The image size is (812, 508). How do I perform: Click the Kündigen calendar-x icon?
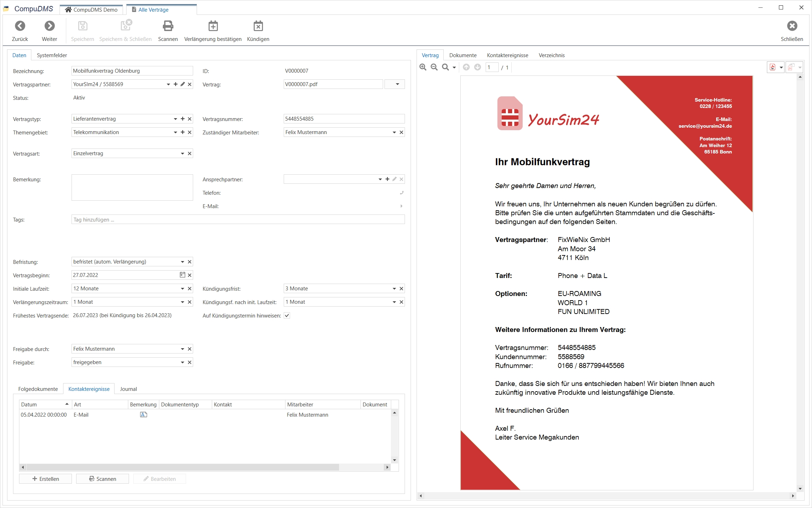coord(258,26)
